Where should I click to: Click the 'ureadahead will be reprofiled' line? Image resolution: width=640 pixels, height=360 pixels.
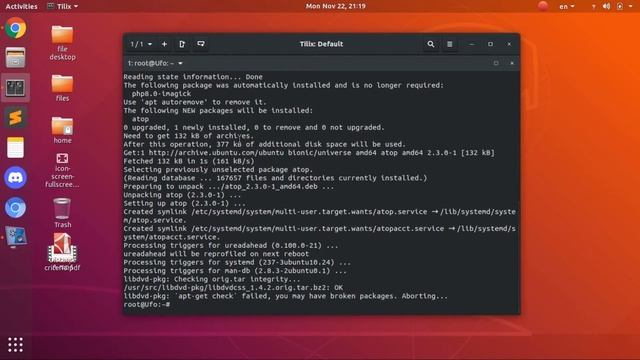tap(216, 254)
